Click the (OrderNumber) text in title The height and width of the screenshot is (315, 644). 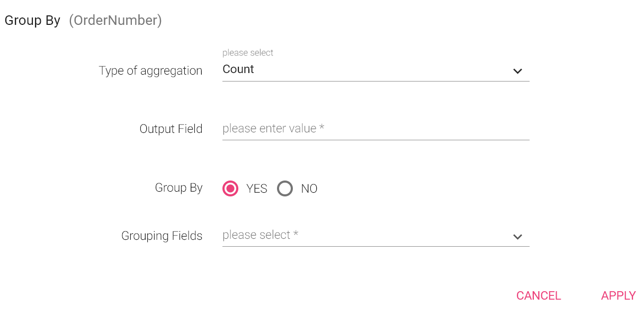point(115,21)
